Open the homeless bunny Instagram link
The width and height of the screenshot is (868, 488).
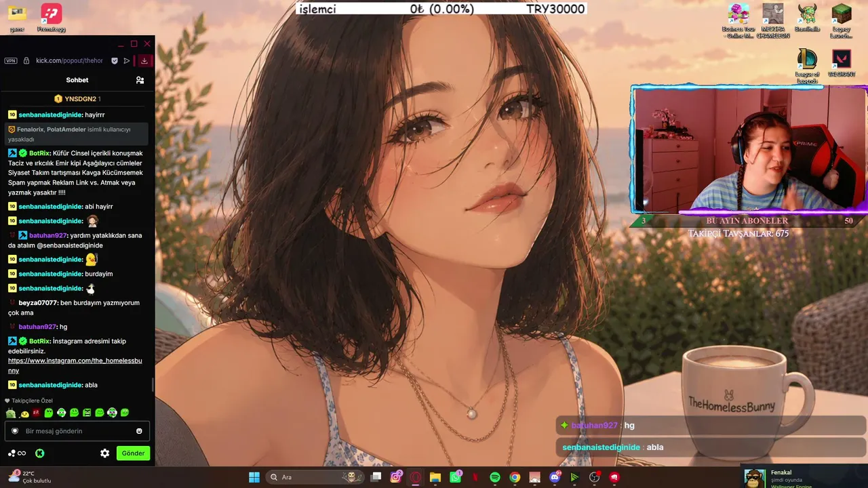coord(75,365)
